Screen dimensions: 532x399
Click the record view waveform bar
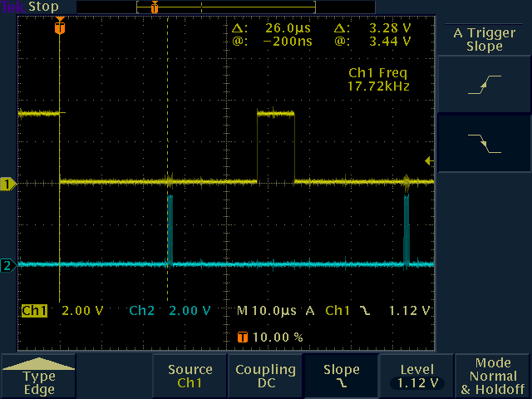226,7
